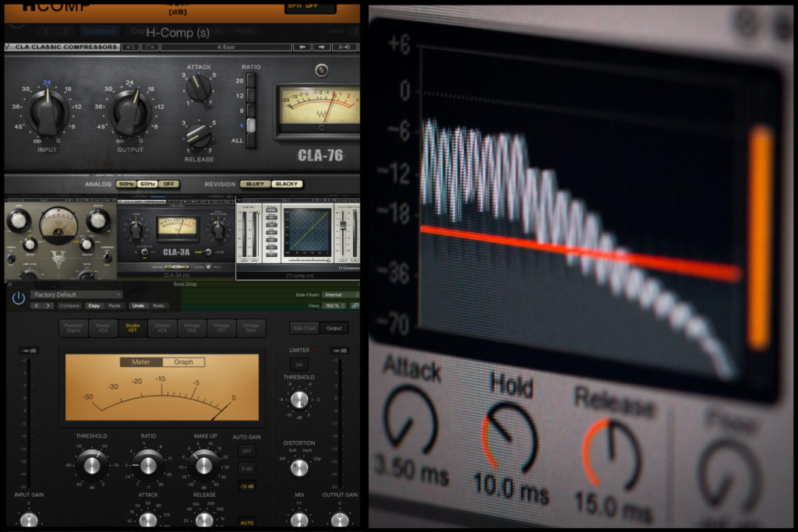Click the A→B copy button in CLA-76

pyautogui.click(x=344, y=48)
